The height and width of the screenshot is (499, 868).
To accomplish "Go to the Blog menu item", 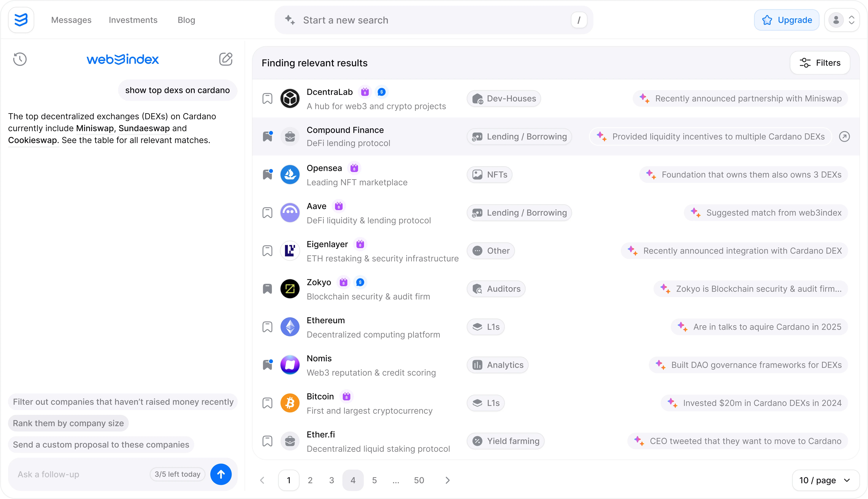I will click(186, 20).
